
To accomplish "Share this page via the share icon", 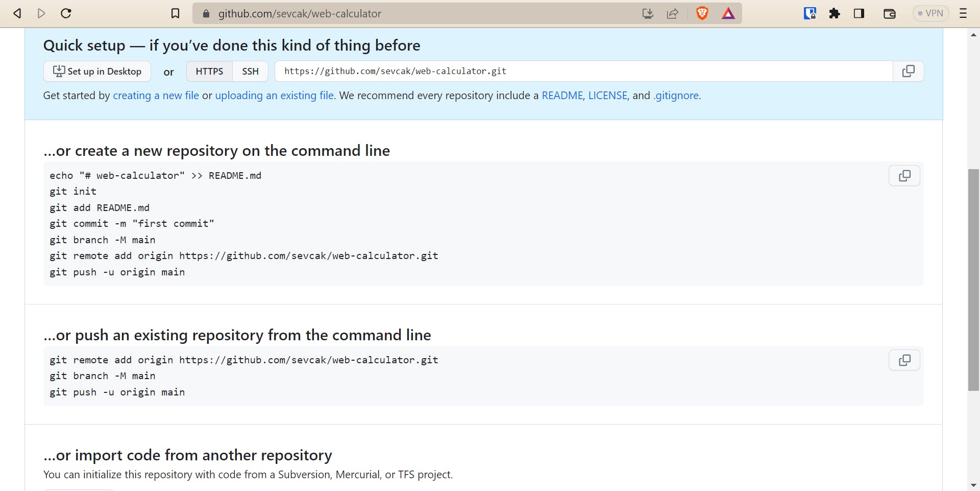I will (x=673, y=14).
